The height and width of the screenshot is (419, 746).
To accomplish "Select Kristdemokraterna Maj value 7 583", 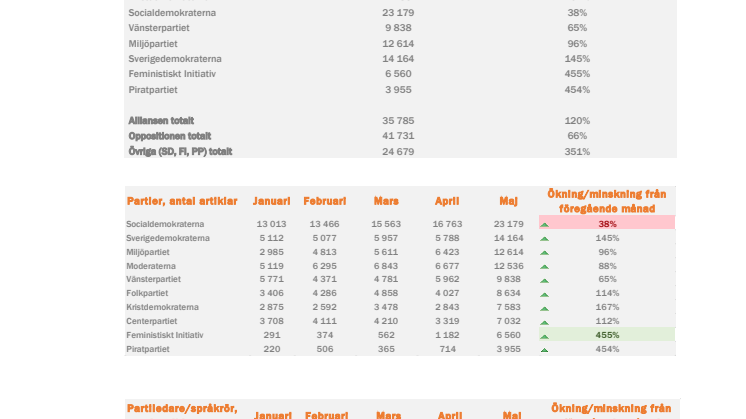I will point(508,307).
